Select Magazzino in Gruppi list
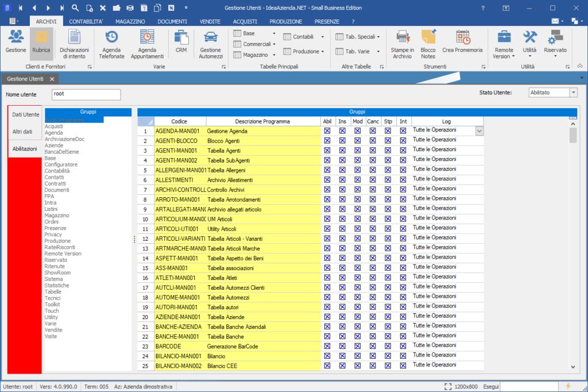Screen dimensions: 588x392 coord(57,216)
